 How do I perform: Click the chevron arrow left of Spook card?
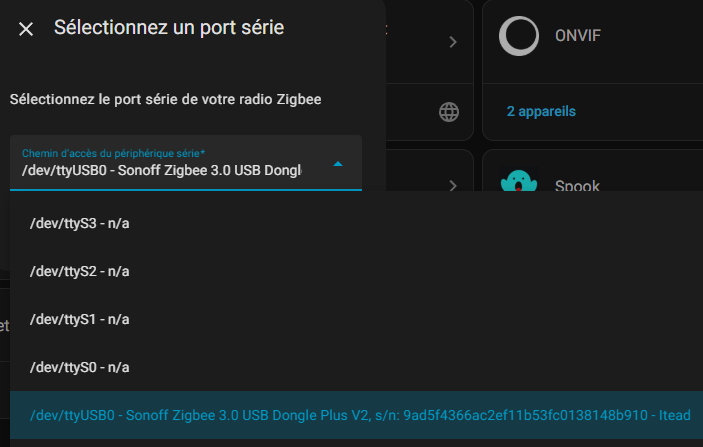[x=453, y=185]
